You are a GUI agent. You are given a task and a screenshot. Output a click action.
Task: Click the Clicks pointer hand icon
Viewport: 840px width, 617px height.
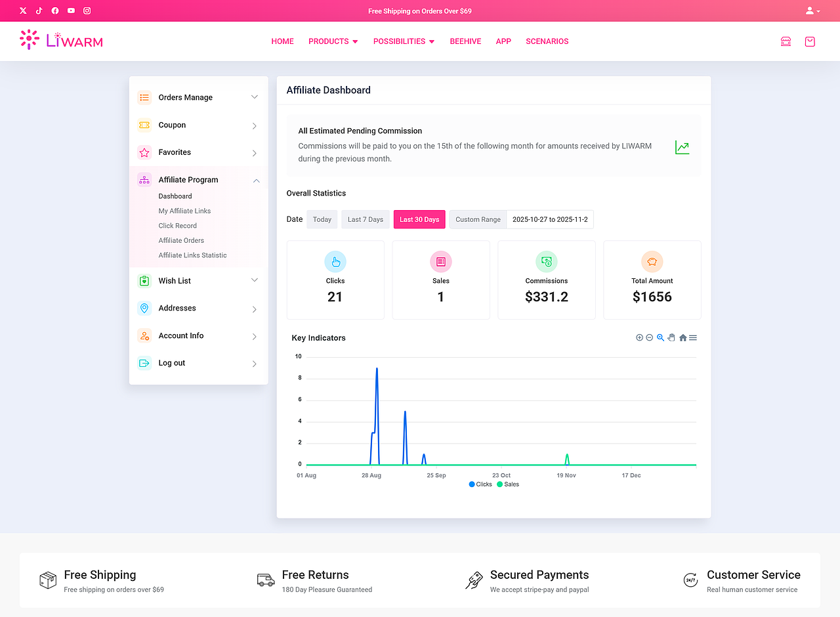pos(335,262)
